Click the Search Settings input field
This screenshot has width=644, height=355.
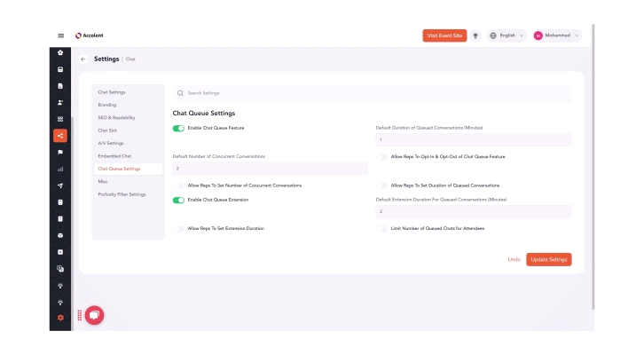click(373, 92)
